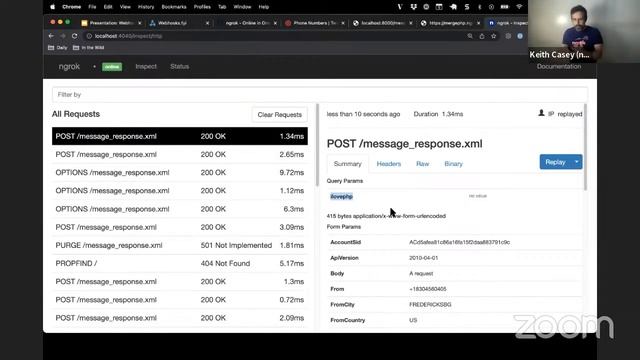Close the Presentation tab

[x=140, y=23]
